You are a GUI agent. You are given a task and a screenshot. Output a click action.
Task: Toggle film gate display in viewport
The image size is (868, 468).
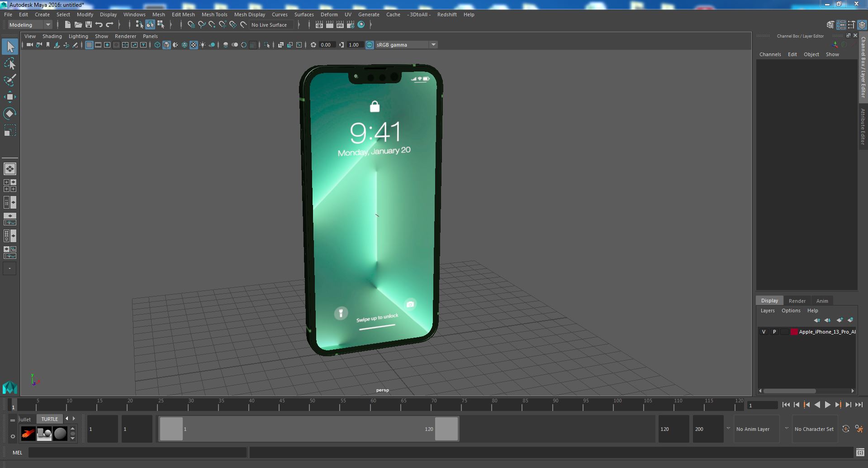(x=98, y=45)
